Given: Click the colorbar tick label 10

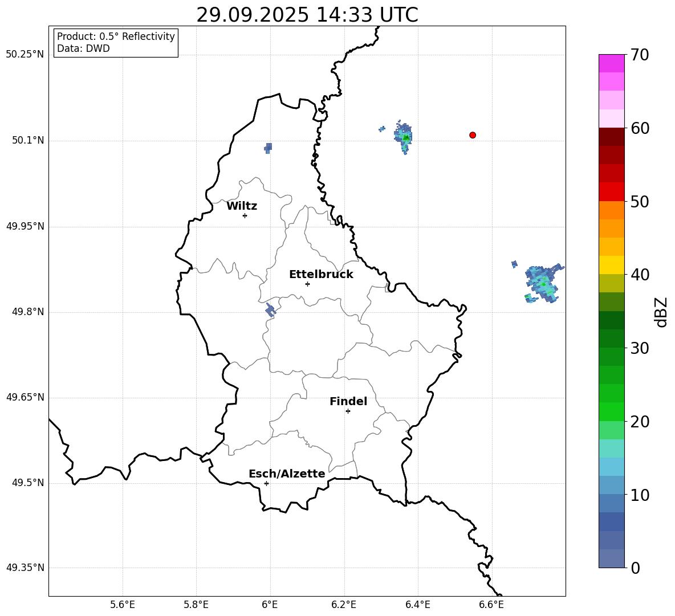Looking at the screenshot, I should coord(640,495).
